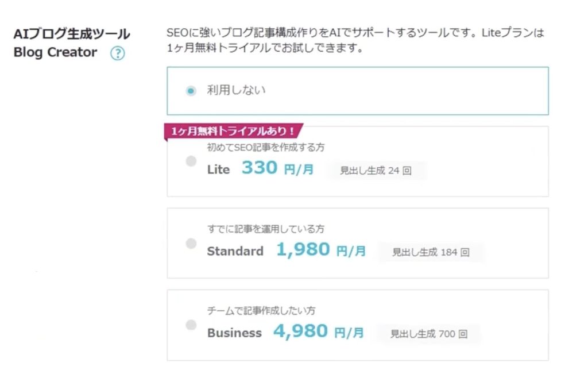Click the 330 円/月 price
Image resolution: width=588 pixels, height=366 pixels.
pyautogui.click(x=277, y=168)
